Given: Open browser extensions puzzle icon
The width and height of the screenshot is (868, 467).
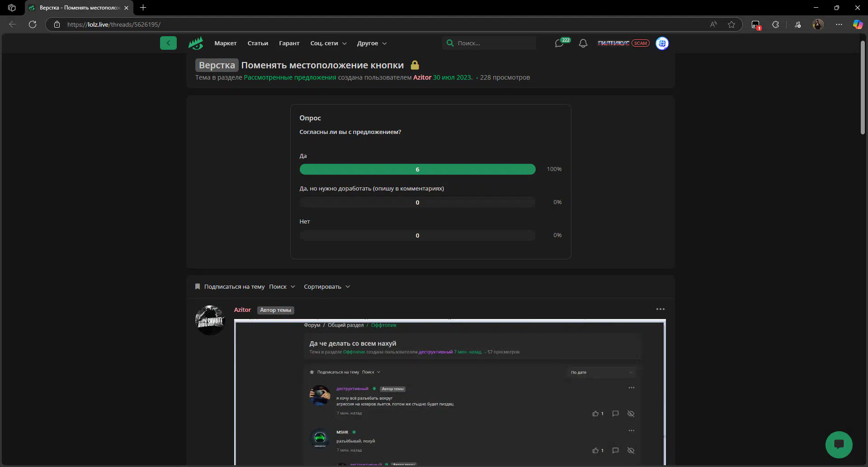Looking at the screenshot, I should tap(776, 24).
